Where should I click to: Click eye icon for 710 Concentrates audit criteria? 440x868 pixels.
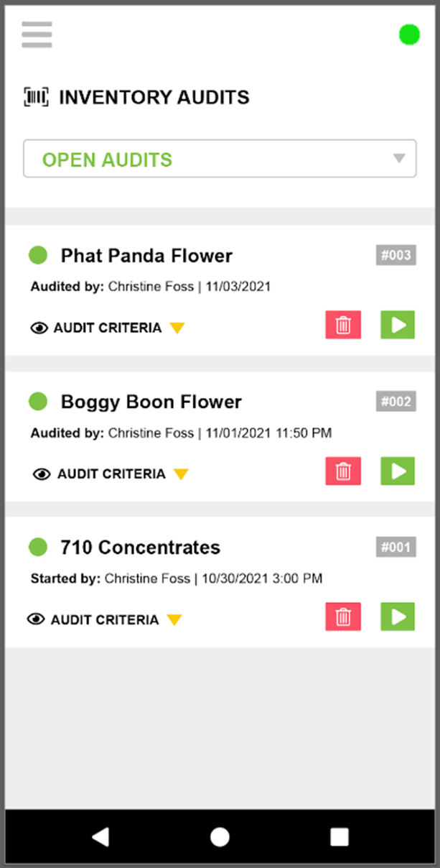coord(36,619)
